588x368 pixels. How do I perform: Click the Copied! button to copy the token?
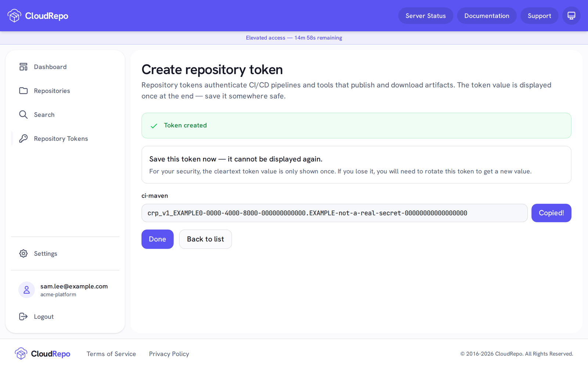coord(551,213)
